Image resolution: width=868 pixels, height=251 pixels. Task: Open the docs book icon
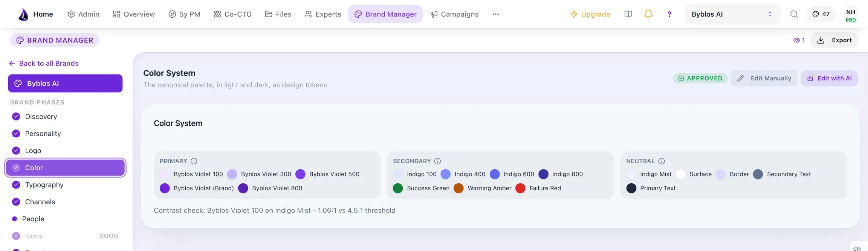click(x=628, y=14)
